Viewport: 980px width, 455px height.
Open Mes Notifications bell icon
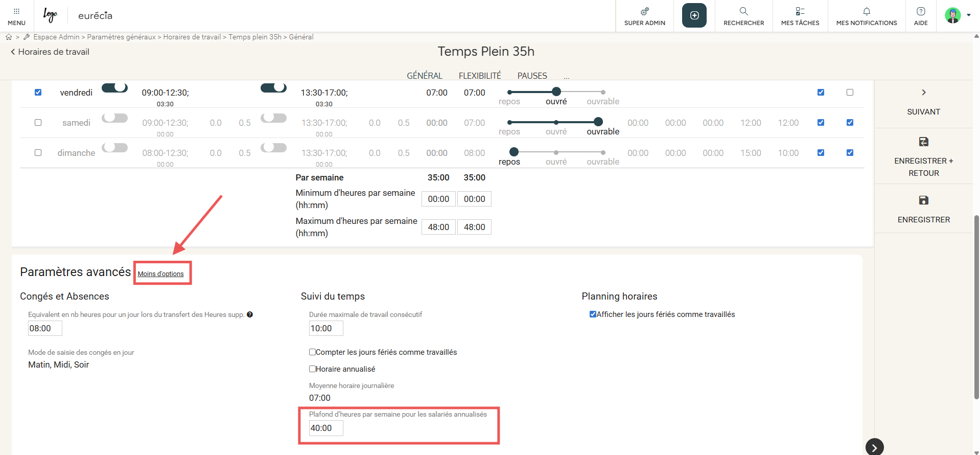(866, 11)
